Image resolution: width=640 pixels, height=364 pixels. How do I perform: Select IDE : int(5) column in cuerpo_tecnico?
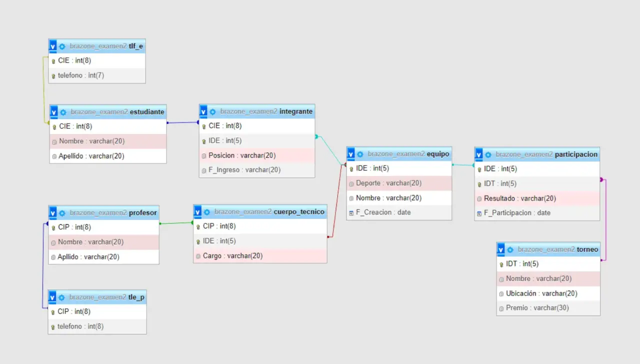(260, 241)
